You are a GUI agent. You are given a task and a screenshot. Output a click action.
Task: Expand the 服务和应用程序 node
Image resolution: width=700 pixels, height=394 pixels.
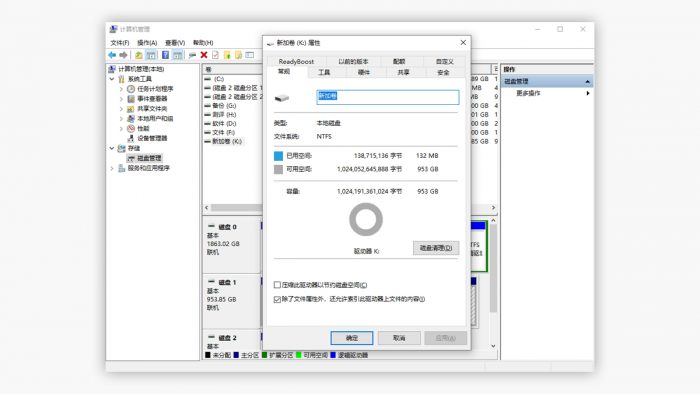tap(112, 168)
